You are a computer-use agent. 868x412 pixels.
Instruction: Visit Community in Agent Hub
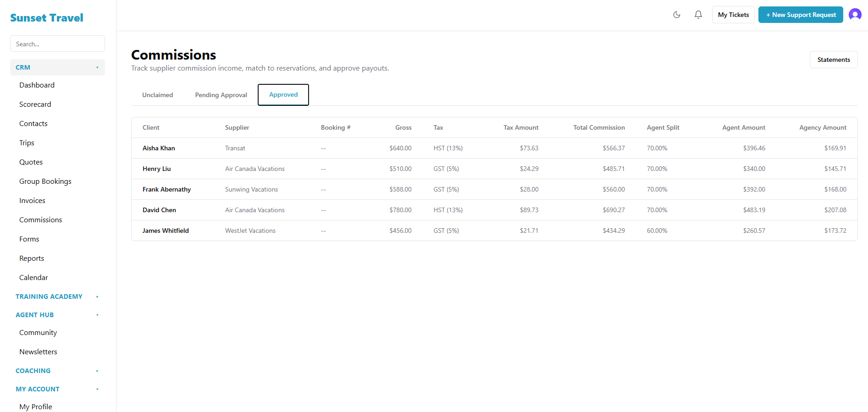(x=38, y=333)
